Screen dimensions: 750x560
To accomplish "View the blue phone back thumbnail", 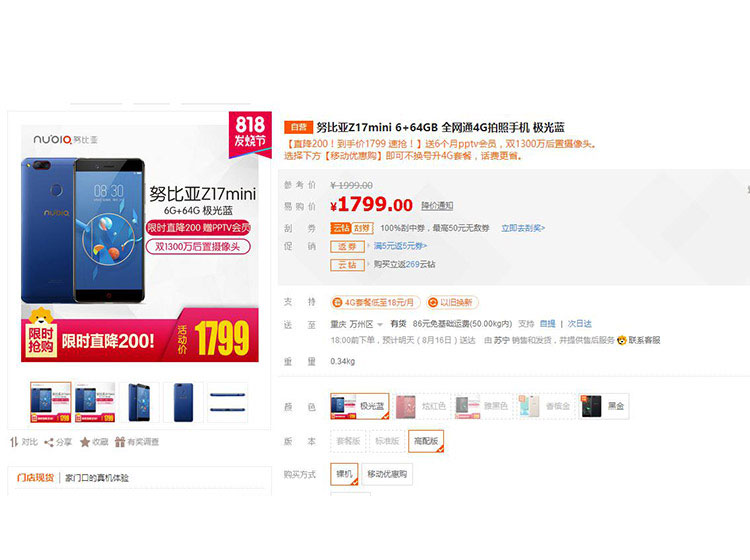I will 184,402.
